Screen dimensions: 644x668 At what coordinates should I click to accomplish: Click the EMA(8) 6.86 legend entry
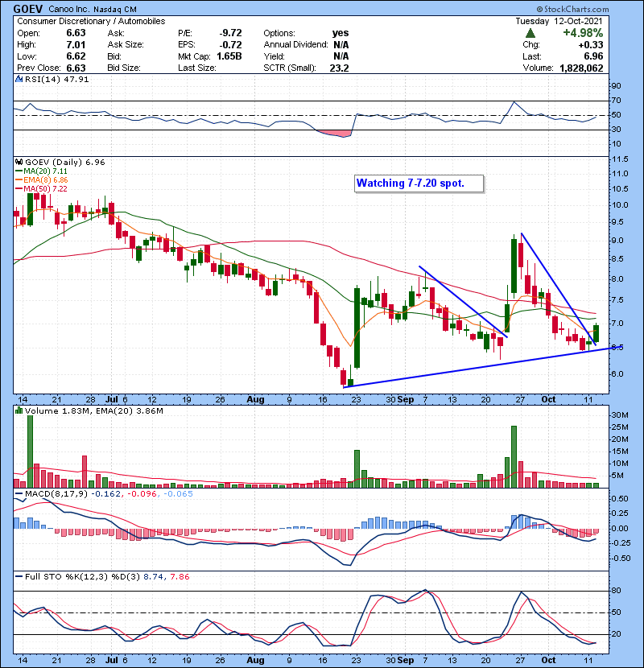[x=41, y=179]
